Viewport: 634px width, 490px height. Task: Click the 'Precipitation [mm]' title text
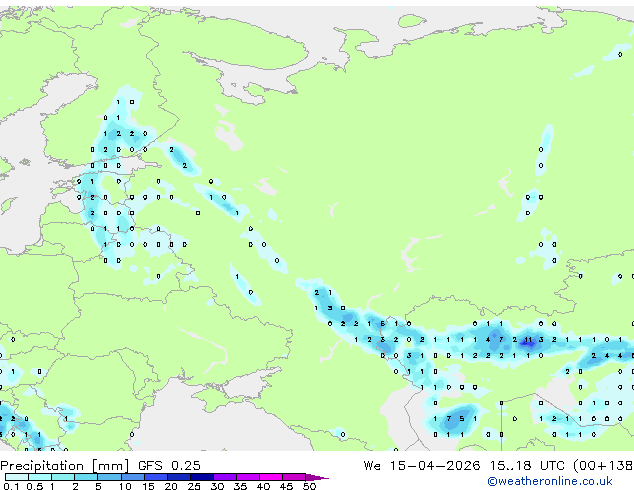(x=64, y=466)
